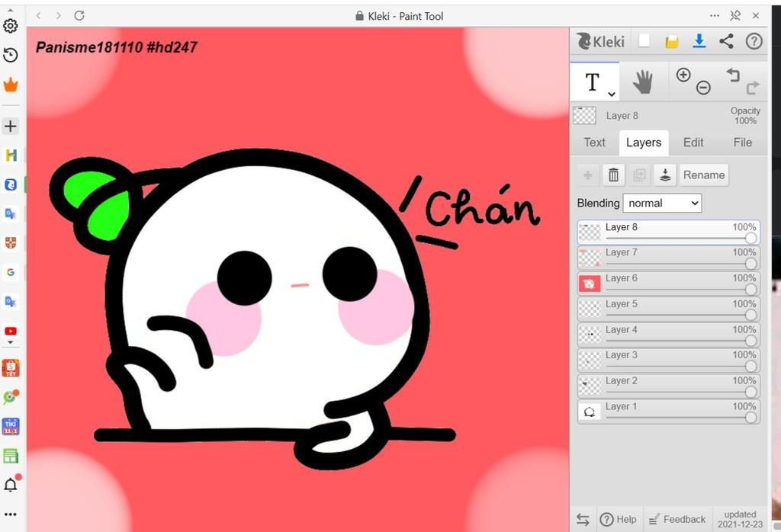Image resolution: width=781 pixels, height=532 pixels.
Task: Select Layer 6 in the list
Action: 668,284
